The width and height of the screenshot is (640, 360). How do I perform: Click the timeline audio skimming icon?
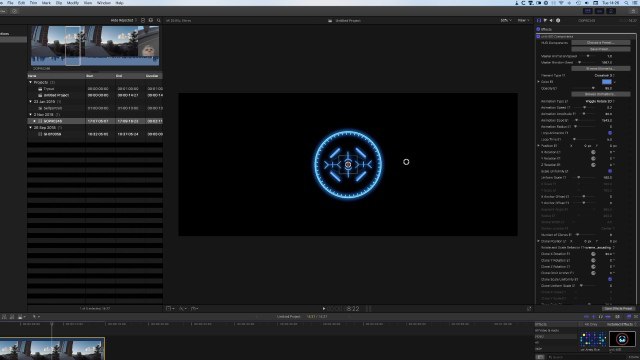tap(593, 317)
